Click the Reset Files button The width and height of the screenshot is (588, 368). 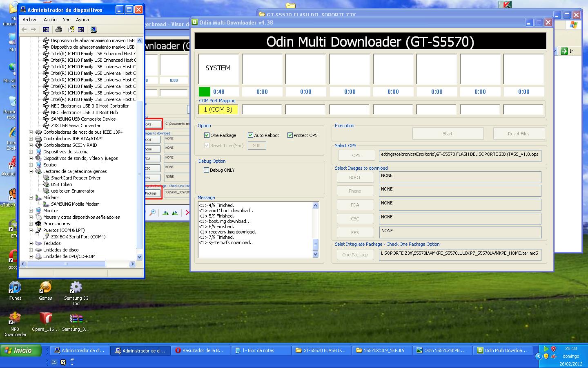(519, 134)
